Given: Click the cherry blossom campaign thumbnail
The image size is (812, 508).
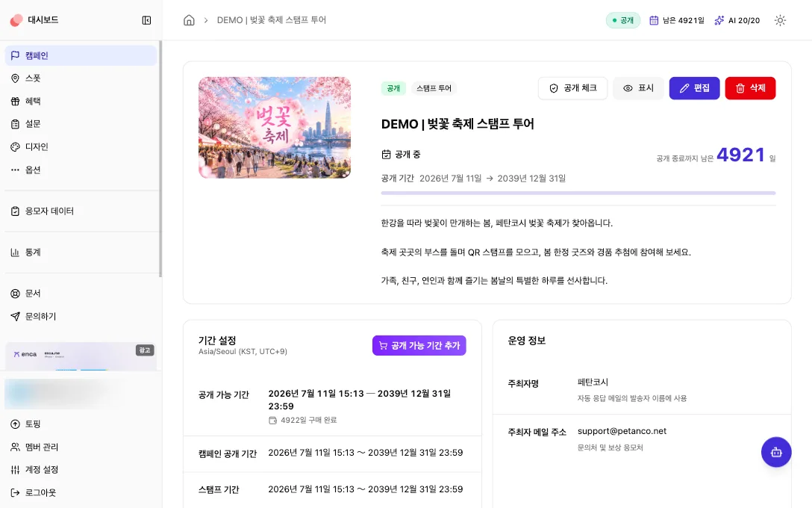Looking at the screenshot, I should coord(275,128).
